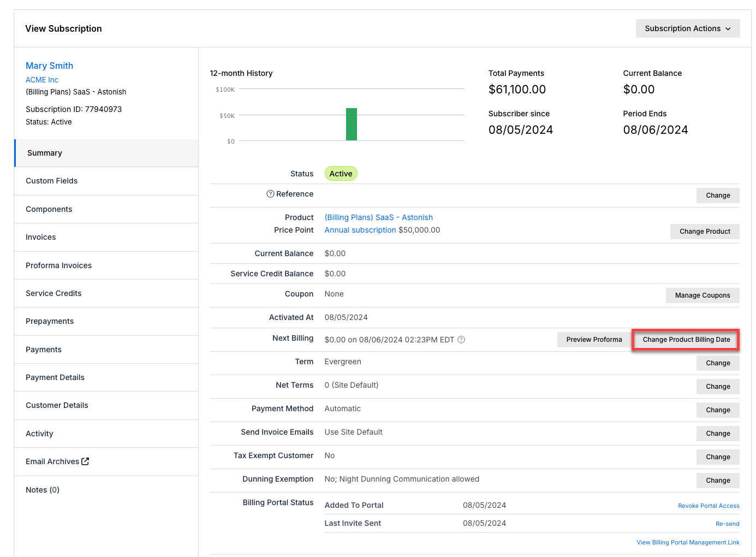
Task: Open the Mary Smith customer link
Action: tap(49, 66)
